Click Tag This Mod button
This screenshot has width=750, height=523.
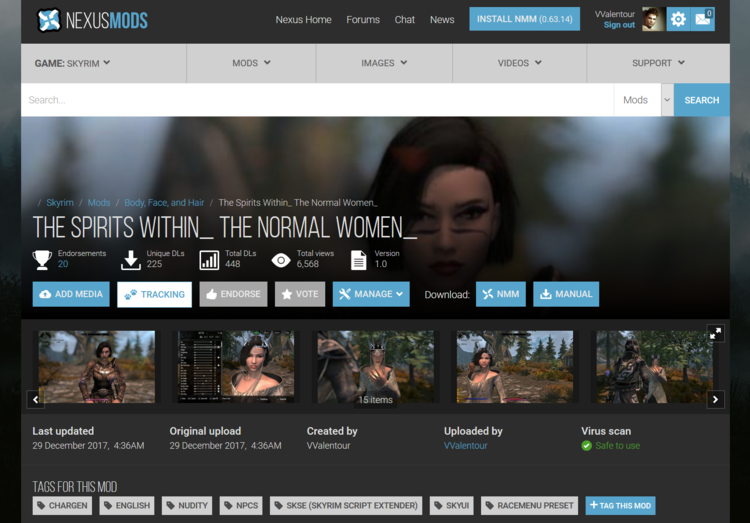[620, 505]
